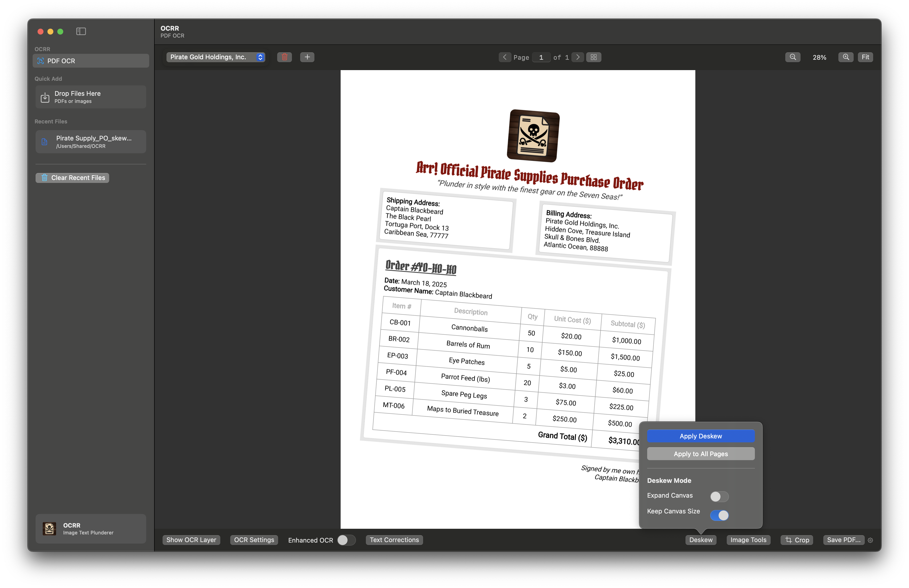This screenshot has height=588, width=909.
Task: Click the green window zoom button
Action: (x=60, y=31)
